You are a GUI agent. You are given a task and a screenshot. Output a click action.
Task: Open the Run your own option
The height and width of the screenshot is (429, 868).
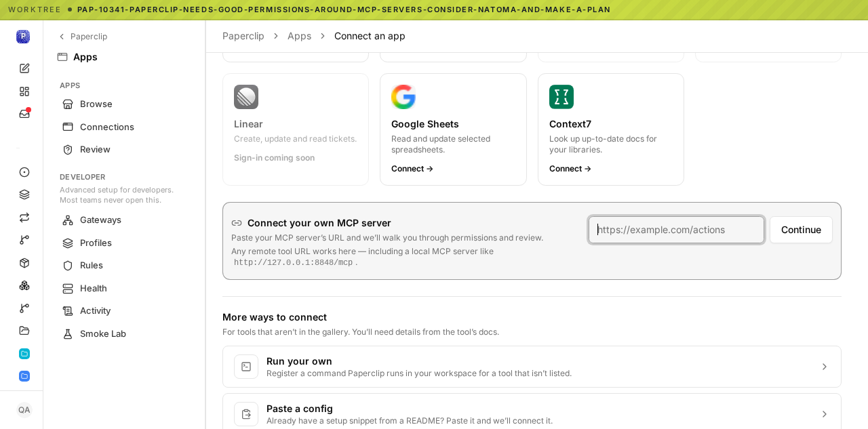pos(532,367)
